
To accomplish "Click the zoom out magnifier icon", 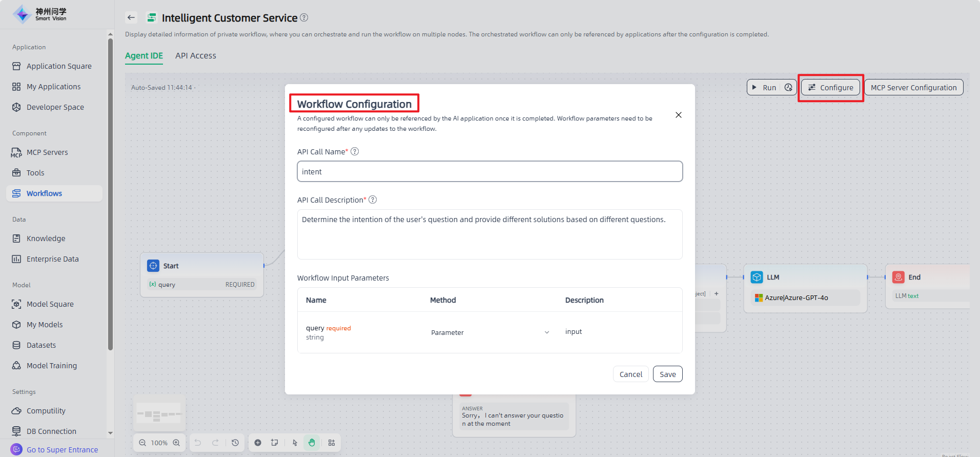I will pos(142,443).
